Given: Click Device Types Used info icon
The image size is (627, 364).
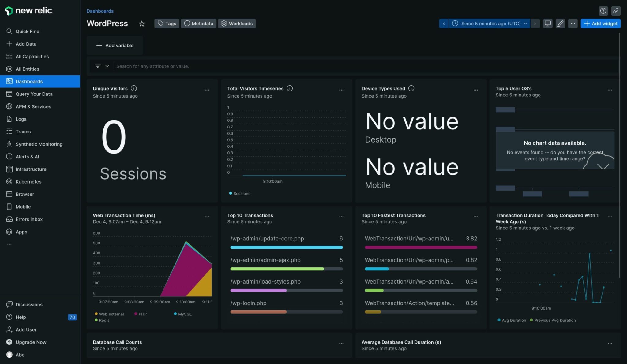Looking at the screenshot, I should click(x=411, y=88).
